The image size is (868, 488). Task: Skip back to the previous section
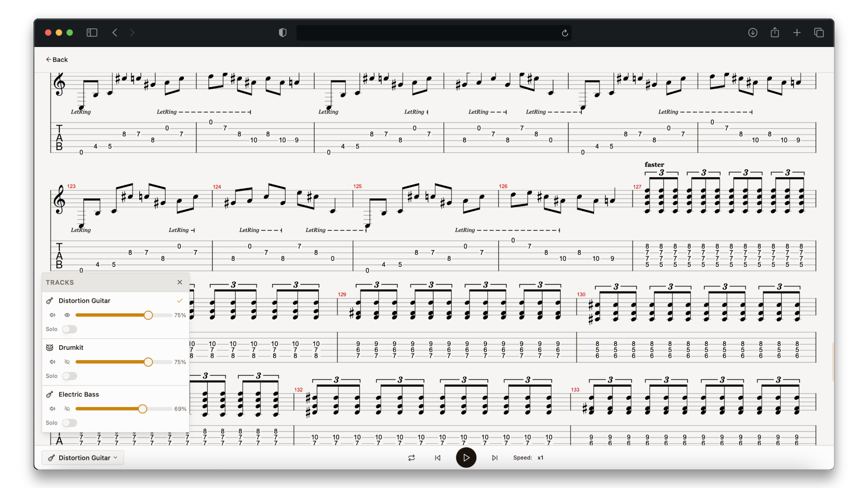(437, 458)
